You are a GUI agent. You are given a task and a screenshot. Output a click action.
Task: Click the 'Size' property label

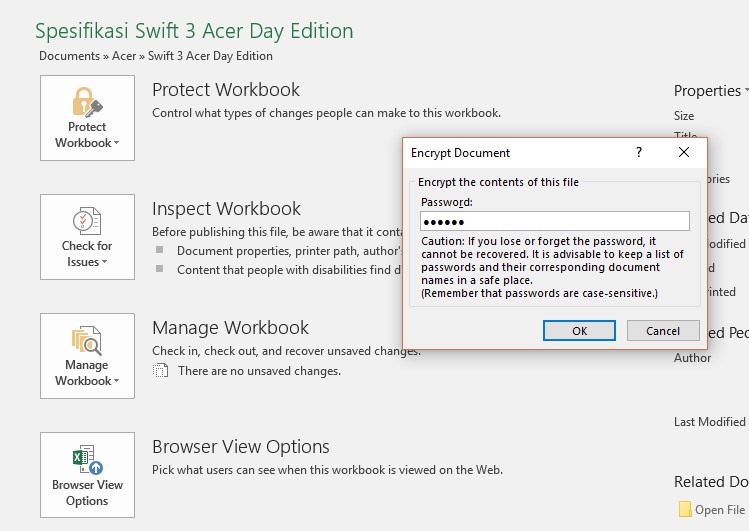(684, 116)
